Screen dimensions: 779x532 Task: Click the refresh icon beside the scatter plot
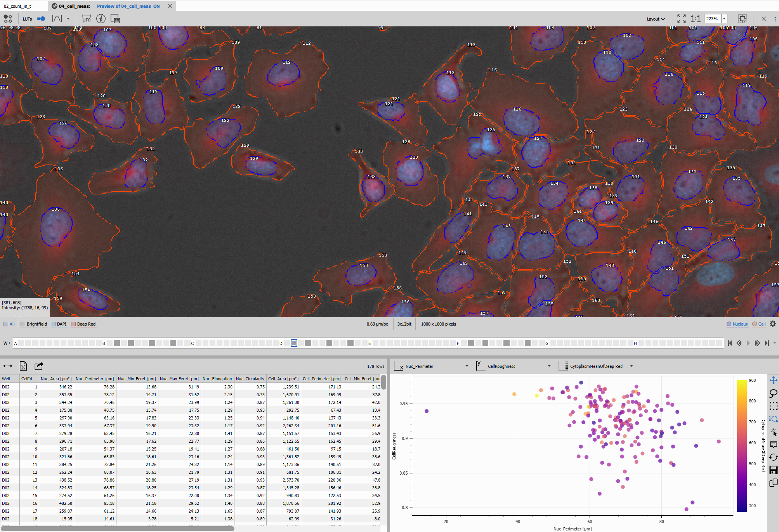[x=774, y=457]
